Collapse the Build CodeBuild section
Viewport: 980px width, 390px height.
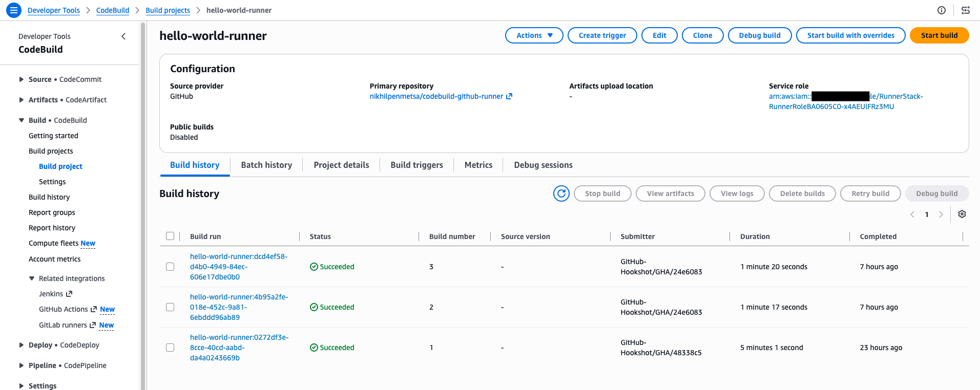[x=22, y=120]
